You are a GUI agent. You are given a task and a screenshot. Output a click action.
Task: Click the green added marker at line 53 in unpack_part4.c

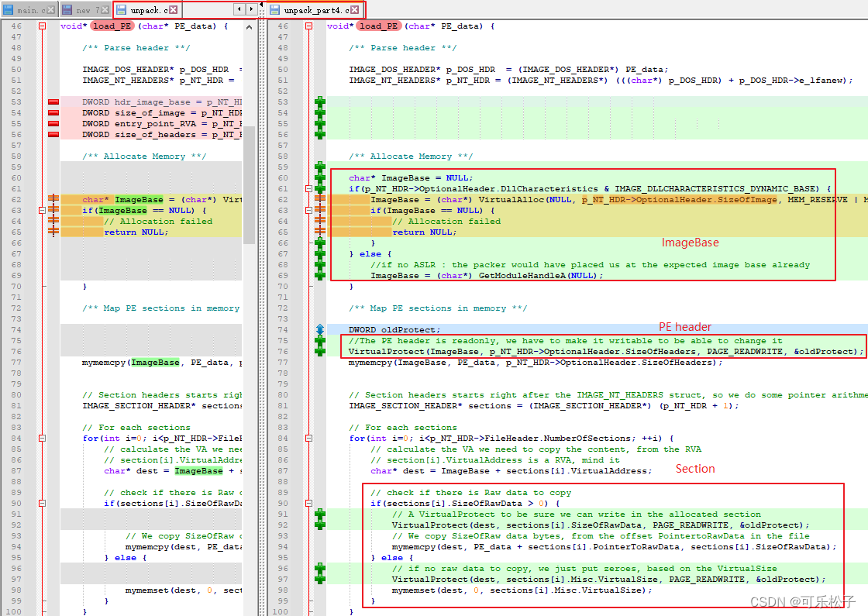point(320,102)
